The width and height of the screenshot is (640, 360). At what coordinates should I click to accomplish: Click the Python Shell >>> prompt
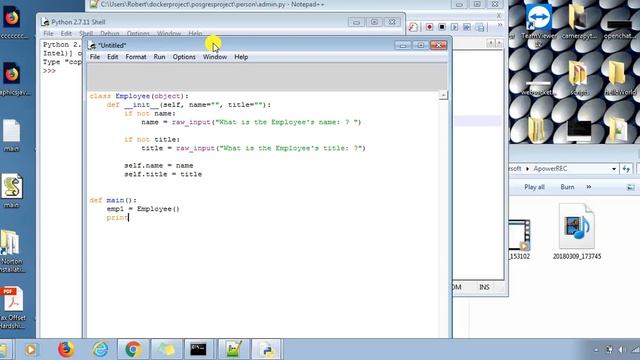pos(49,71)
